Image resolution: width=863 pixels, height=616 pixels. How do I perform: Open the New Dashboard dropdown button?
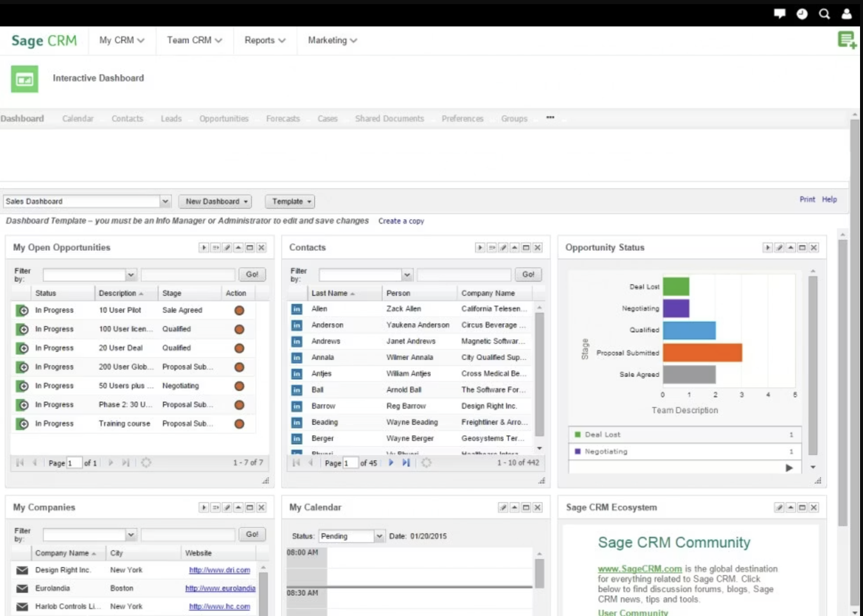215,202
